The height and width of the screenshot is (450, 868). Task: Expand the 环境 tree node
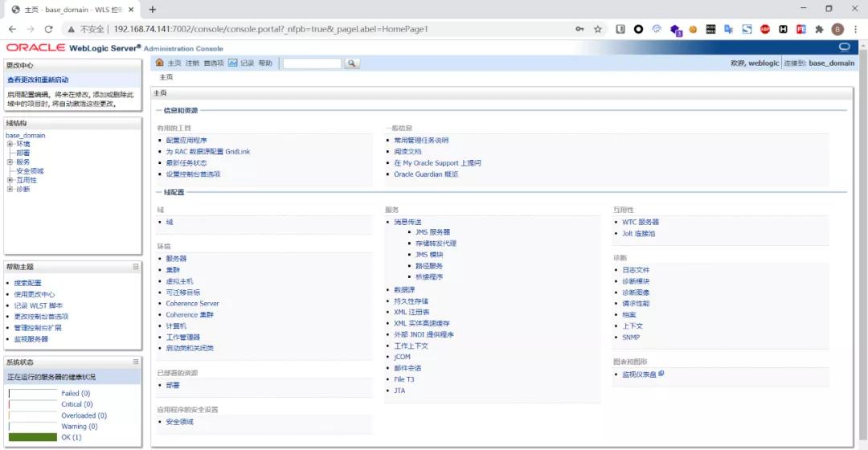tap(10, 144)
